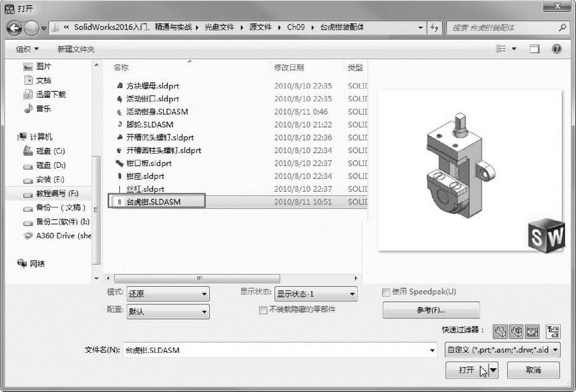Screen dimensions: 576x392
Task: Select file 钳座.sldprt
Action: coord(140,176)
